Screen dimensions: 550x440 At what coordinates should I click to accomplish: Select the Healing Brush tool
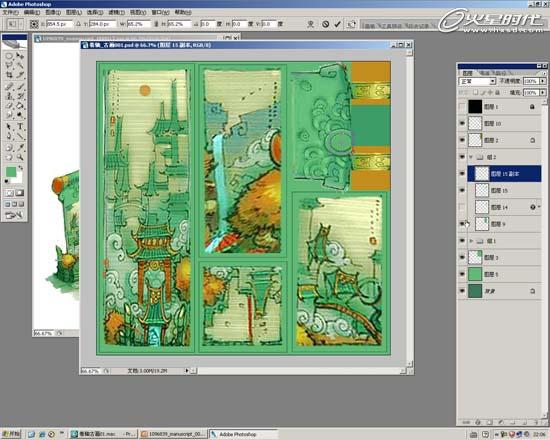pyautogui.click(x=9, y=86)
